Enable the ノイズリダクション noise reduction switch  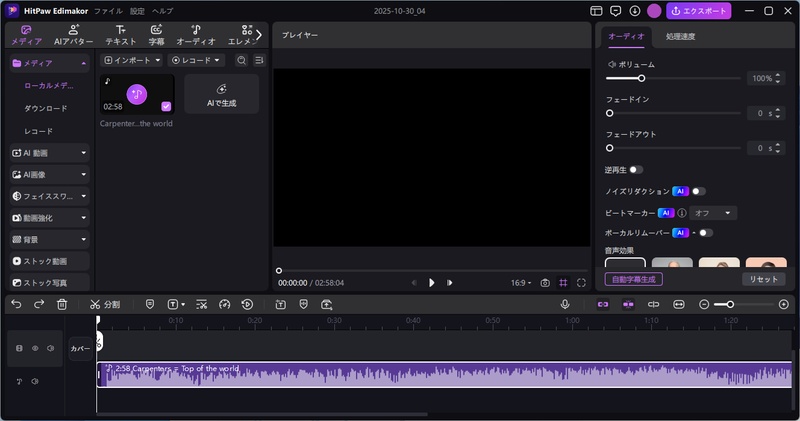(698, 191)
